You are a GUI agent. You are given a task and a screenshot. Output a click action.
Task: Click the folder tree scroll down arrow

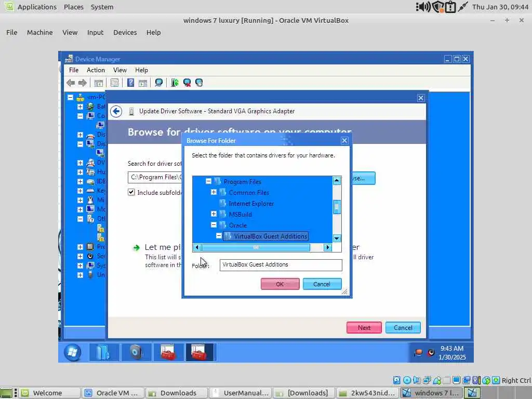coord(337,238)
